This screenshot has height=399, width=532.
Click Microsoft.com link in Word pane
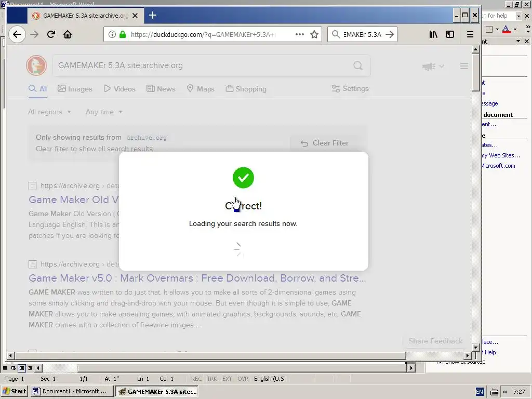point(498,166)
